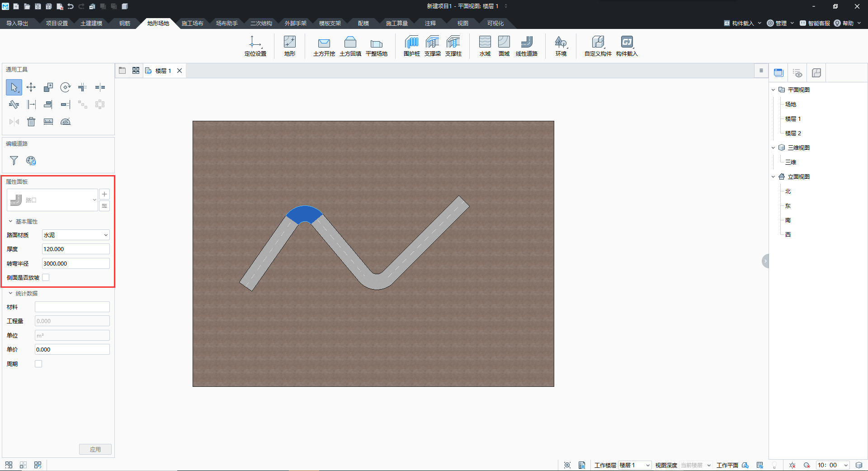The image size is (868, 471).
Task: Choose the 土方回填 backfill tool
Action: click(x=350, y=46)
